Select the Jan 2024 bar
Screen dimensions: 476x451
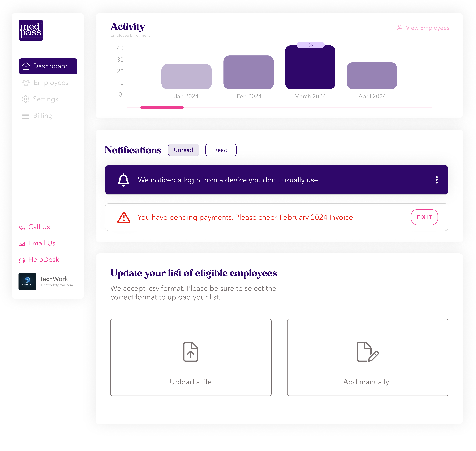187,77
